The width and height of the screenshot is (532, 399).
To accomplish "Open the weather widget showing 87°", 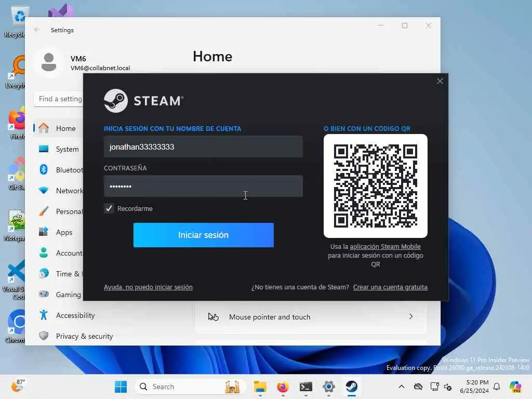I will 18,386.
